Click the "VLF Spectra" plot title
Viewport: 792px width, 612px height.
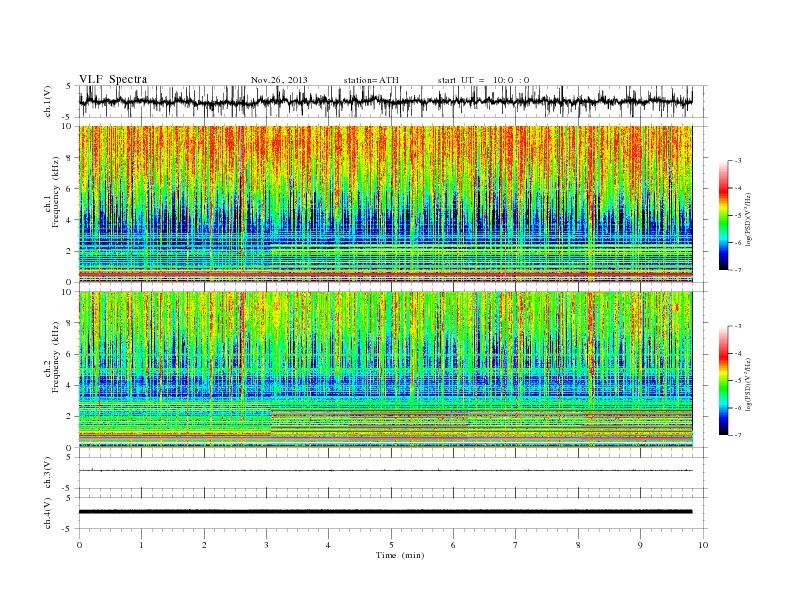113,79
